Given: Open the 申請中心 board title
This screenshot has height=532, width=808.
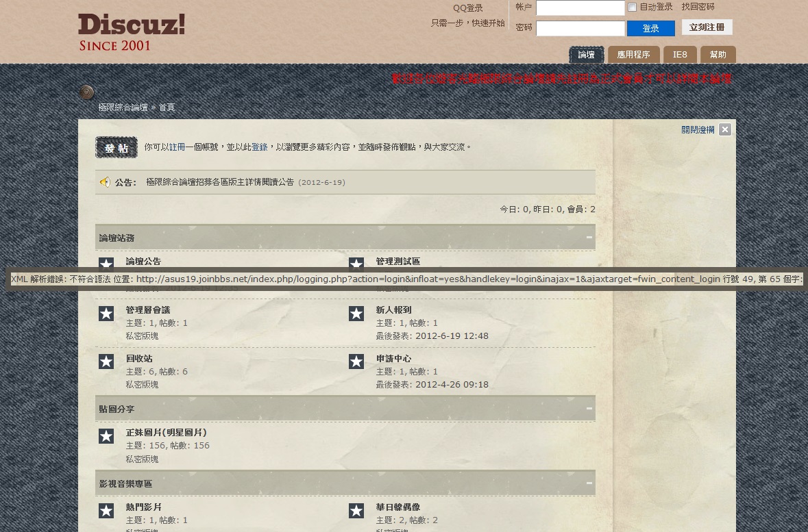Looking at the screenshot, I should (x=393, y=358).
